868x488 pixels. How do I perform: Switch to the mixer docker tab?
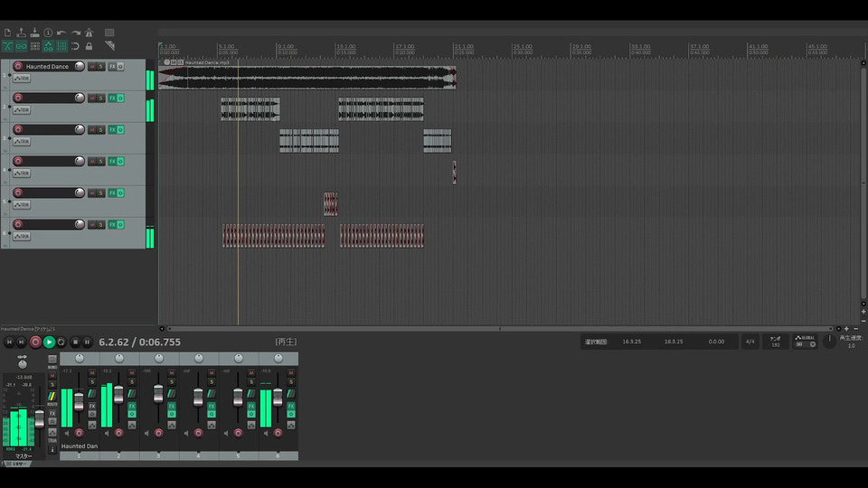tap(16, 464)
